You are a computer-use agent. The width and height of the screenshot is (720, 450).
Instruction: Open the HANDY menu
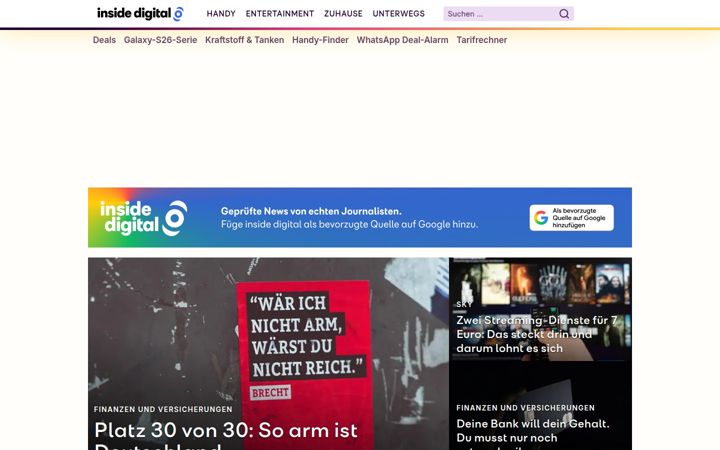[221, 14]
